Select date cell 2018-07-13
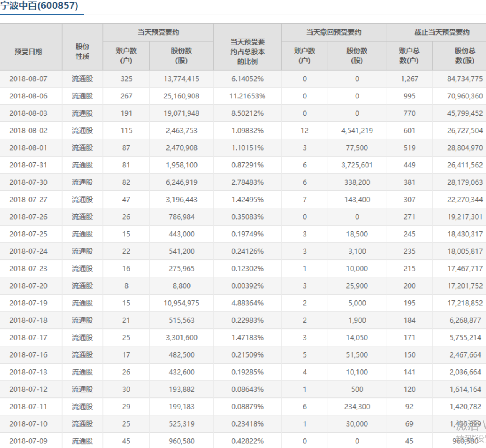This screenshot has height=448, width=486. [x=28, y=372]
